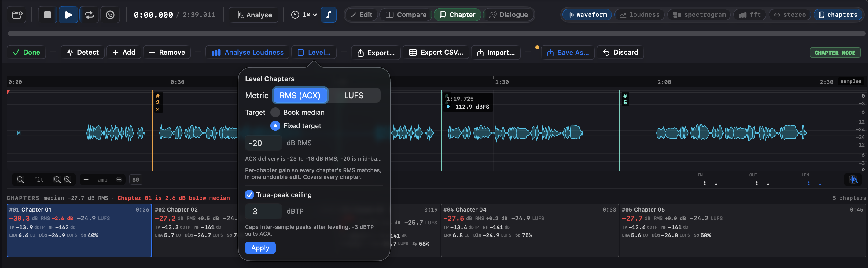Toggle the stereo view
The width and height of the screenshot is (868, 268).
tap(790, 15)
